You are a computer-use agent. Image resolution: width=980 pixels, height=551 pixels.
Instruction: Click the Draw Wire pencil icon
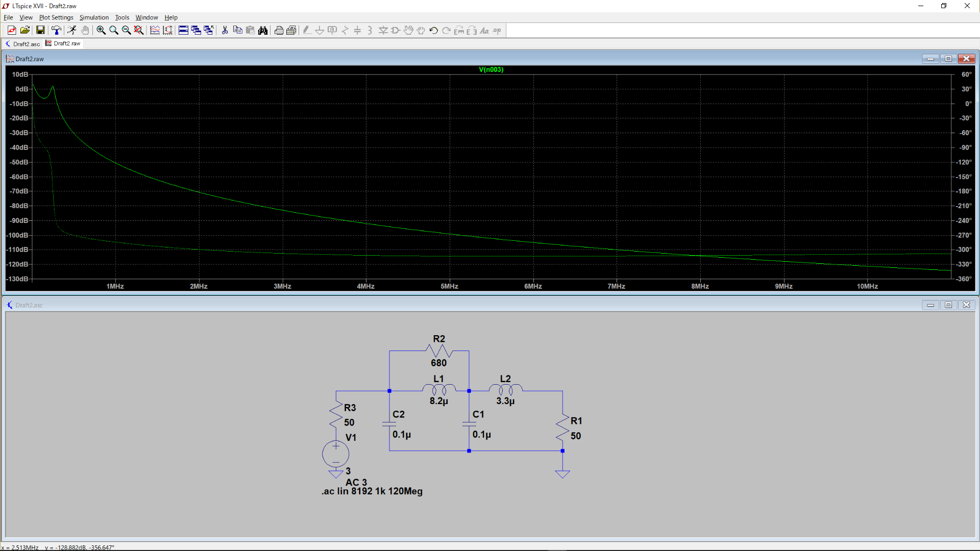point(307,31)
